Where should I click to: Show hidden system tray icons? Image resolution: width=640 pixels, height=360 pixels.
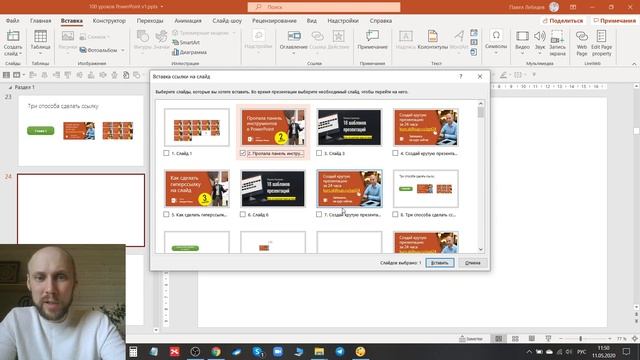[x=529, y=351]
